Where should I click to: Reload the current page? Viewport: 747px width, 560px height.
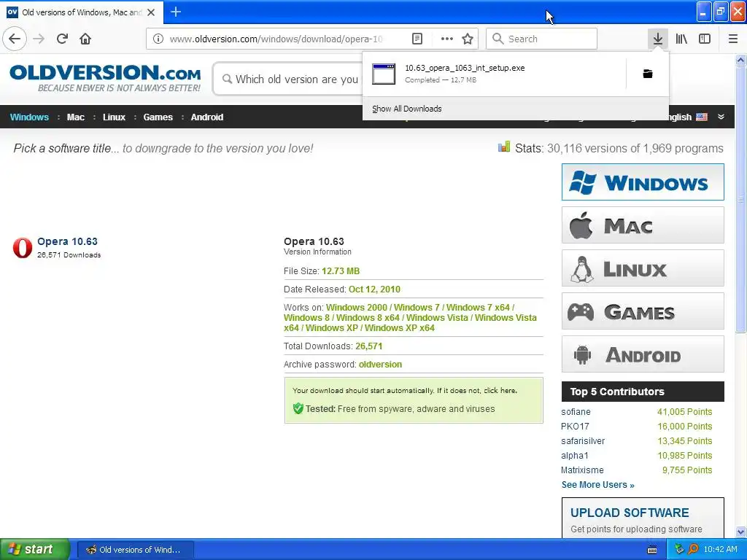pyautogui.click(x=62, y=39)
